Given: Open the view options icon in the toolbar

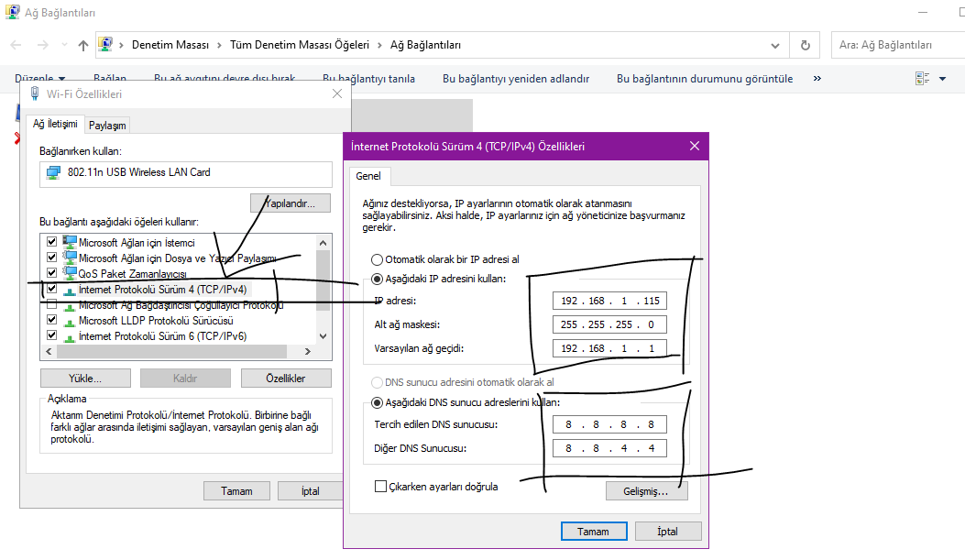Looking at the screenshot, I should (922, 78).
